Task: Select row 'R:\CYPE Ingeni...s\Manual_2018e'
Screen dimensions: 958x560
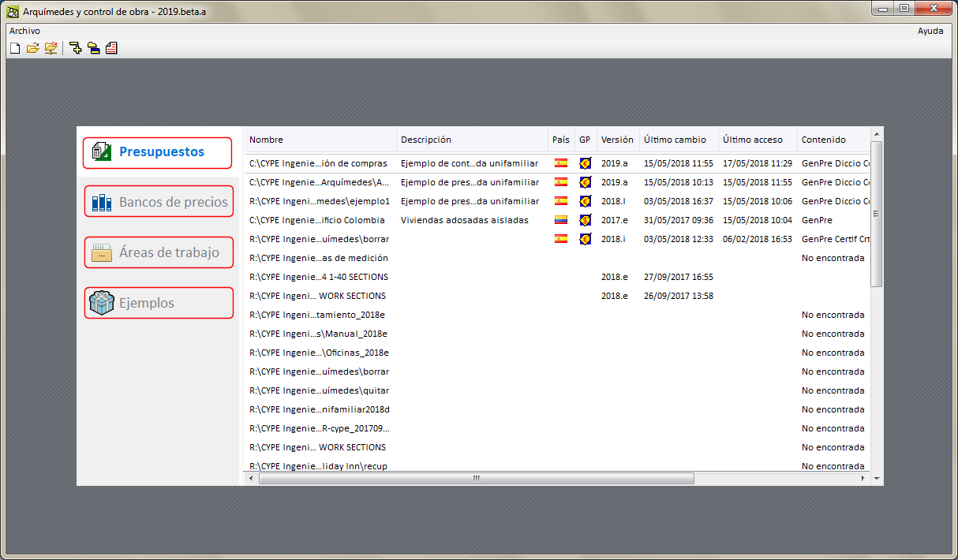Action: point(557,334)
